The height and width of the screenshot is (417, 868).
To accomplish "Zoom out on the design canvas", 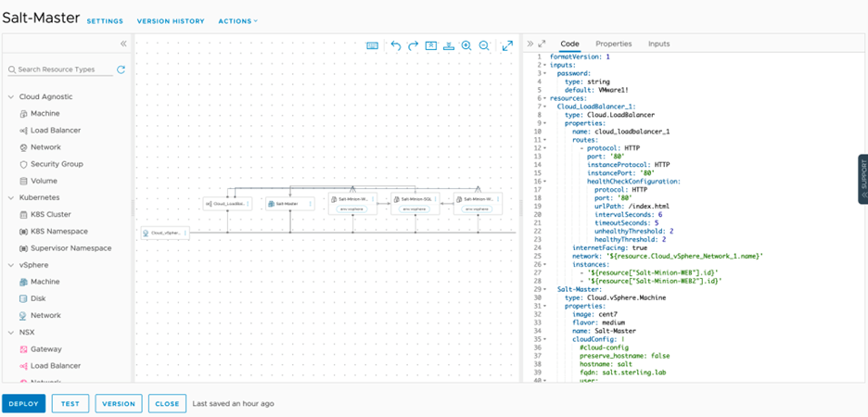I will pos(484,45).
